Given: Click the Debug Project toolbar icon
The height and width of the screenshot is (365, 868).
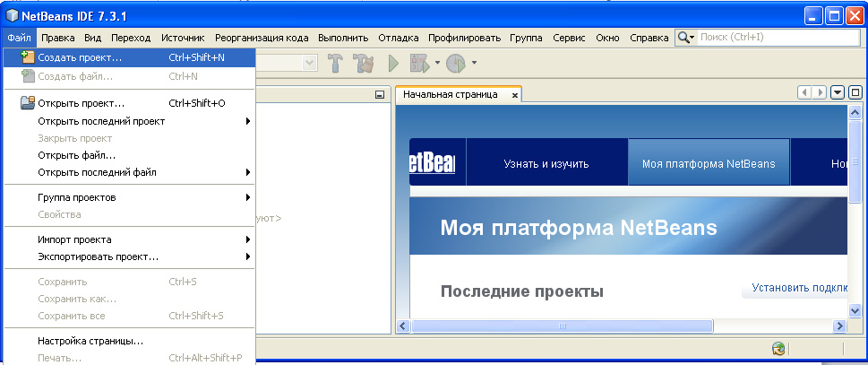Looking at the screenshot, I should coord(419,63).
